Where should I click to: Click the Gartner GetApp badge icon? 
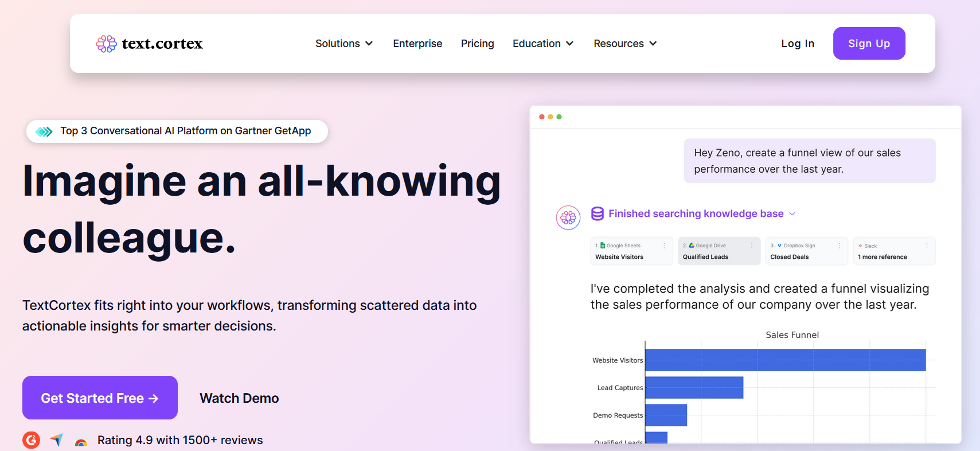pyautogui.click(x=44, y=131)
